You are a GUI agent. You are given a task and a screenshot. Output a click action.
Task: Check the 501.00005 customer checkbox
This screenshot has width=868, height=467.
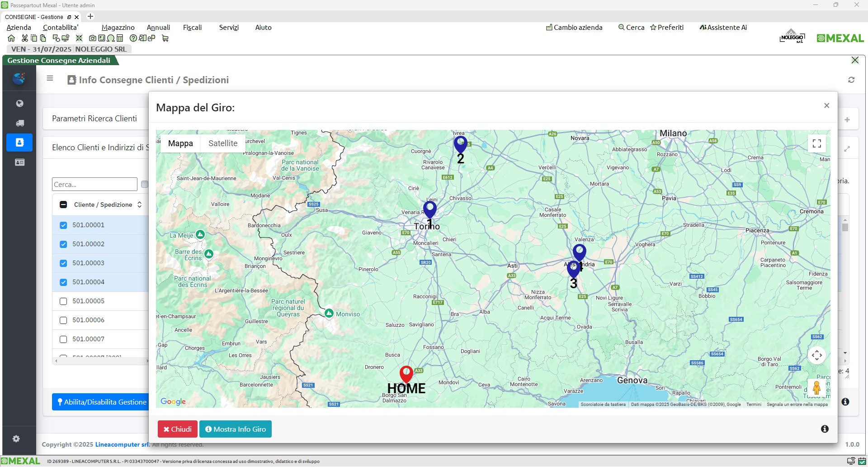(x=63, y=301)
